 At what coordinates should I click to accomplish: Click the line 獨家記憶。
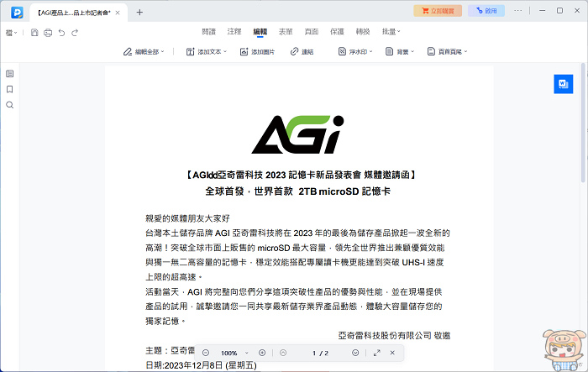tap(165, 321)
